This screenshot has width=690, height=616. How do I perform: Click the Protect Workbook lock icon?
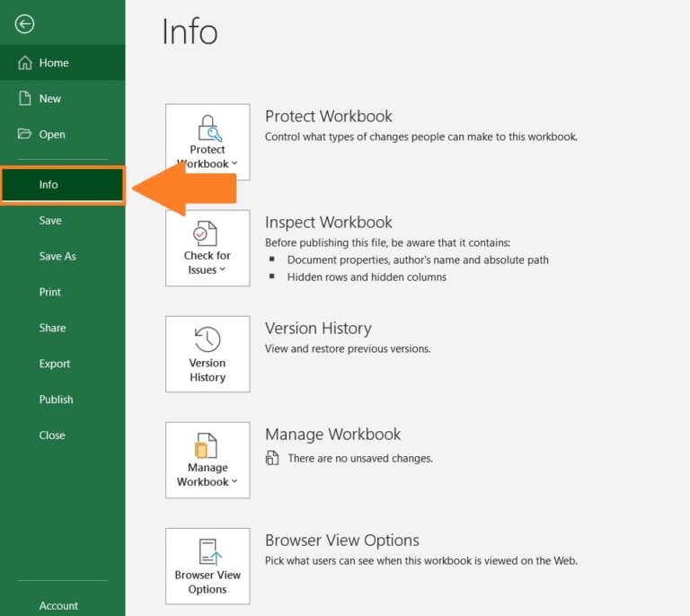(208, 128)
